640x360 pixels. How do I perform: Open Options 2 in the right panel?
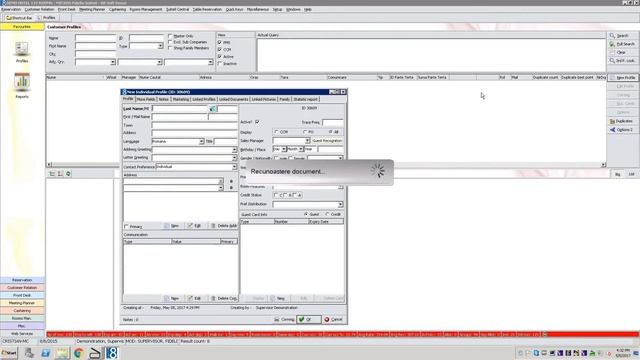click(622, 130)
